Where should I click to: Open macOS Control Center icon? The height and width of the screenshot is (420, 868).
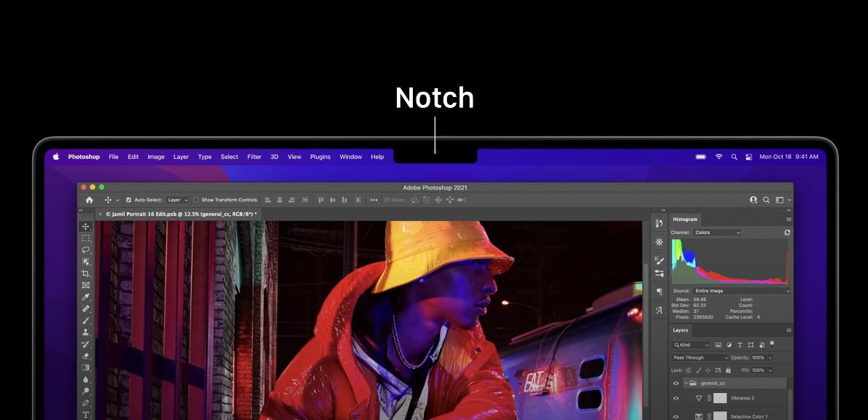click(x=749, y=157)
